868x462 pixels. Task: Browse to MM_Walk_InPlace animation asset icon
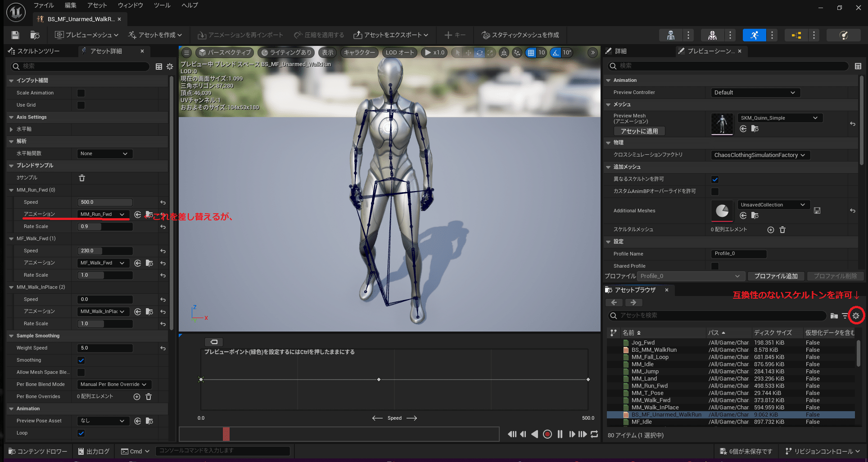149,311
